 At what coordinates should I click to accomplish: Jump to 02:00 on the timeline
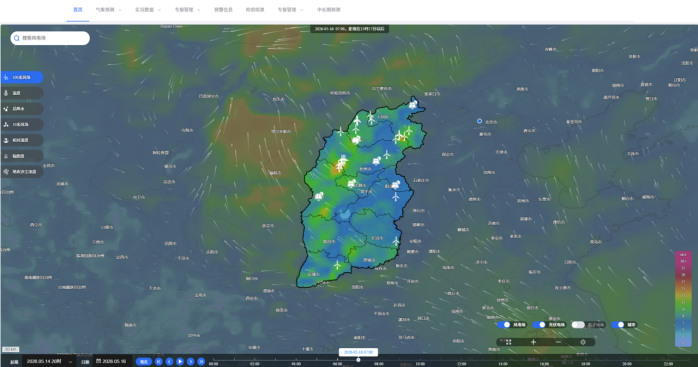[255, 364]
